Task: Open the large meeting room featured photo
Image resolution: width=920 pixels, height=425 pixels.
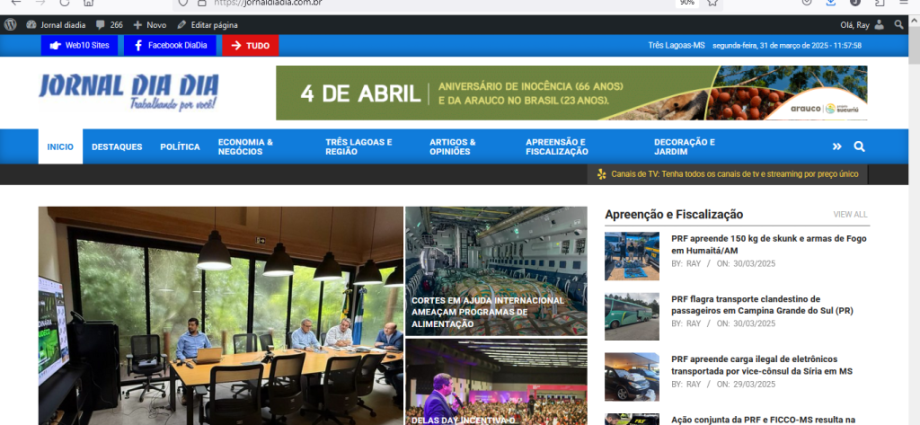Action: tap(221, 316)
